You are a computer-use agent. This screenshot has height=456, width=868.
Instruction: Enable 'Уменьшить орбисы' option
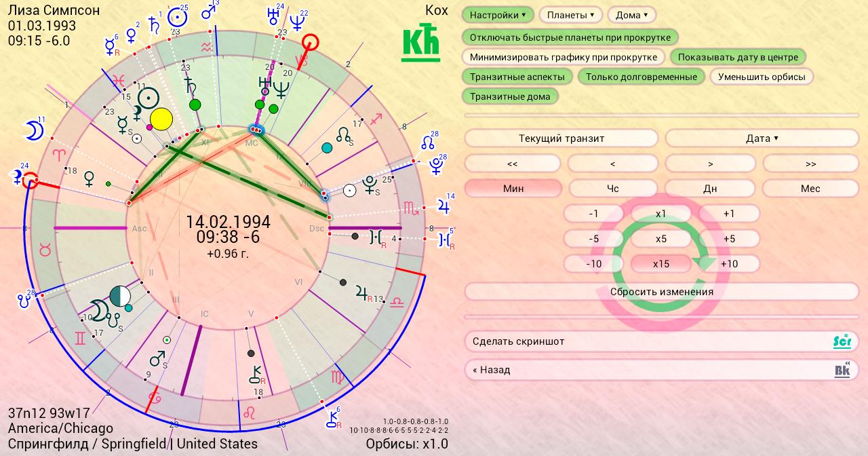(x=761, y=77)
